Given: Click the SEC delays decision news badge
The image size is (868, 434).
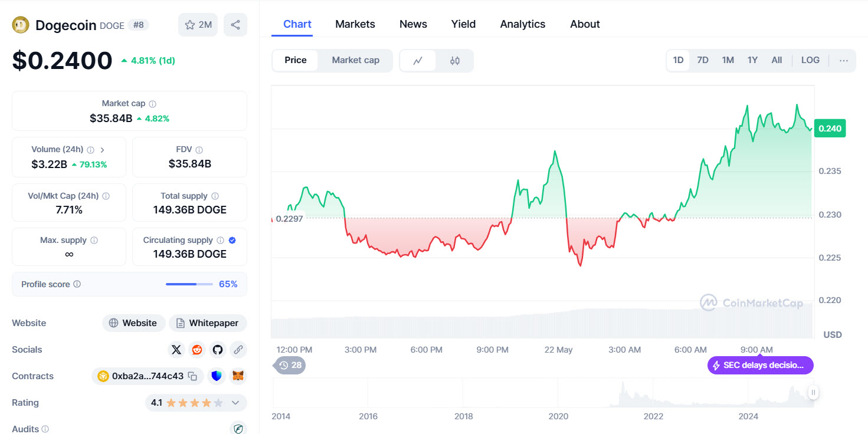Looking at the screenshot, I should [x=760, y=365].
